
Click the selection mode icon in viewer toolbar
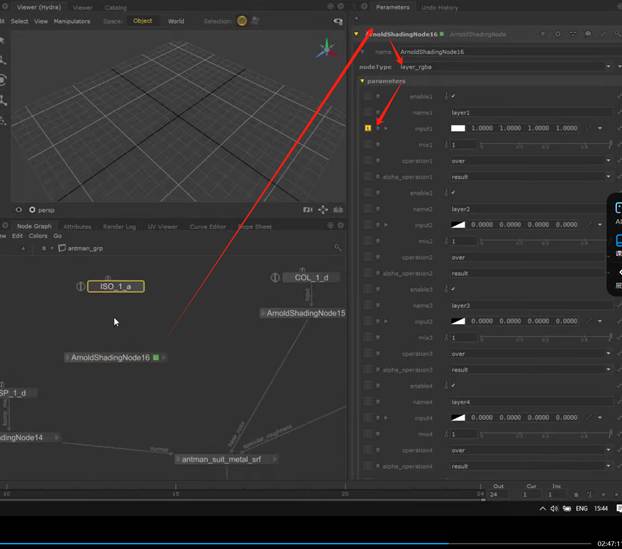242,21
